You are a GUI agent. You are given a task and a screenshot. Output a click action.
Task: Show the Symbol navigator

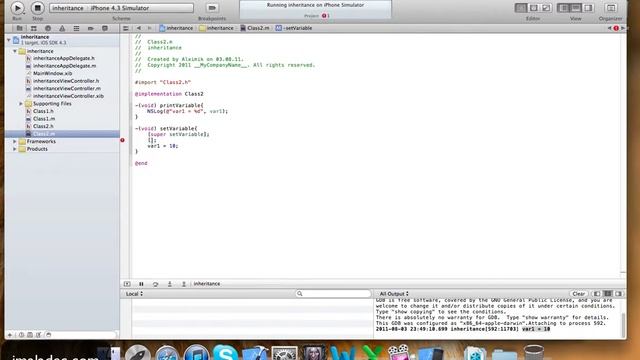[33, 28]
